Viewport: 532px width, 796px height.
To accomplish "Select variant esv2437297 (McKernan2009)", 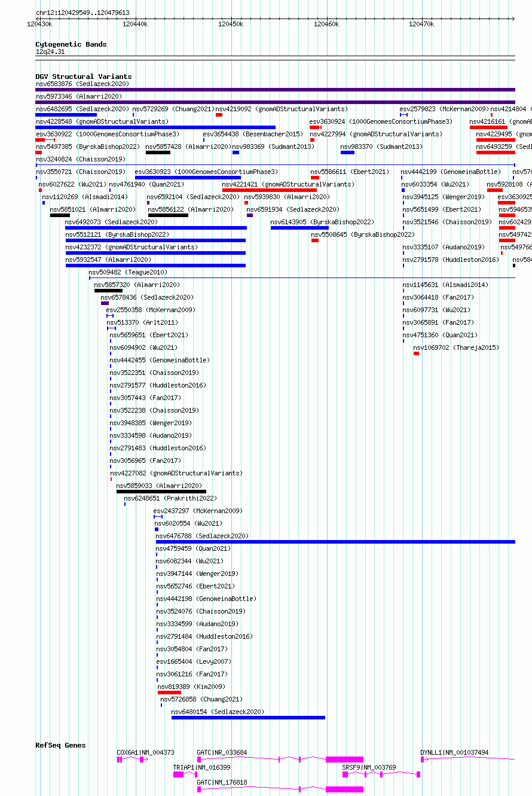I will point(198,511).
